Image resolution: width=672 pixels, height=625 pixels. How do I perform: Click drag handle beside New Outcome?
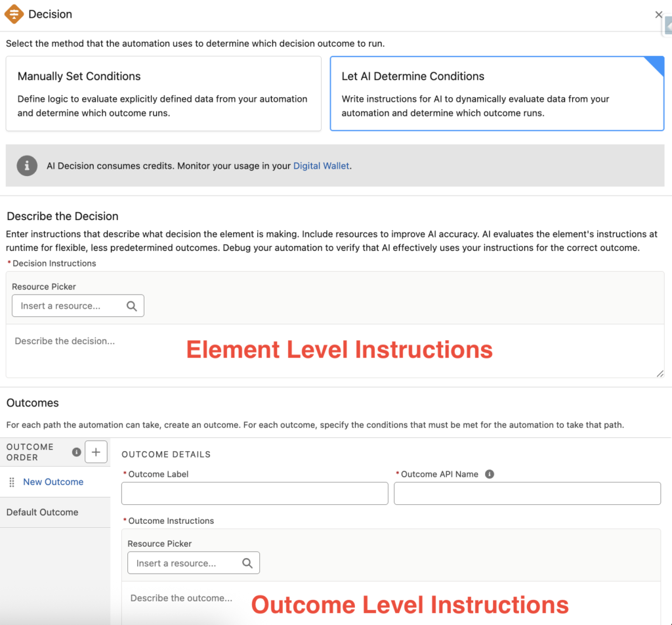pyautogui.click(x=12, y=482)
